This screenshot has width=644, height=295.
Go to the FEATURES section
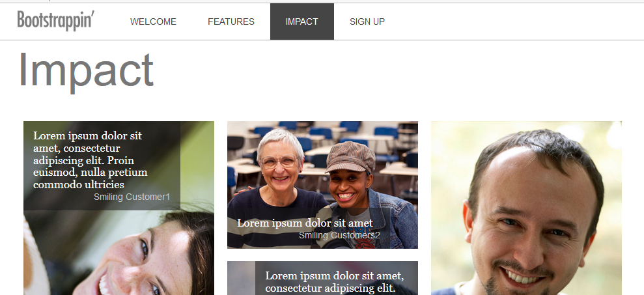click(x=231, y=21)
